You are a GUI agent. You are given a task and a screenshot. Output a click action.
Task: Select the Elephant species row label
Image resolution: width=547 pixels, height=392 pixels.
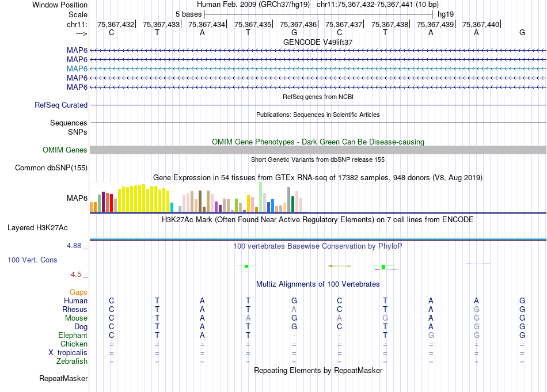pos(73,336)
